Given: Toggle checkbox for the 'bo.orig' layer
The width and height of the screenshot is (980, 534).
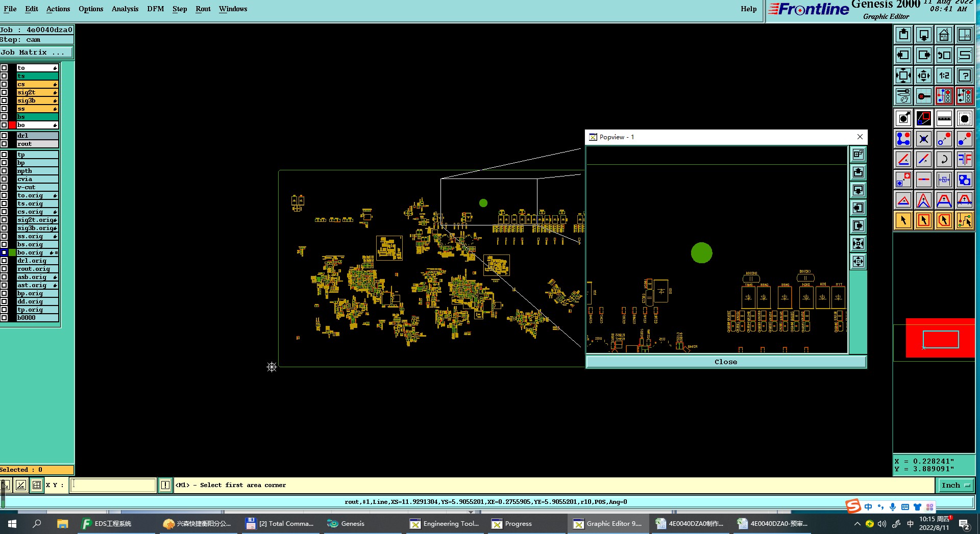Looking at the screenshot, I should click(4, 252).
